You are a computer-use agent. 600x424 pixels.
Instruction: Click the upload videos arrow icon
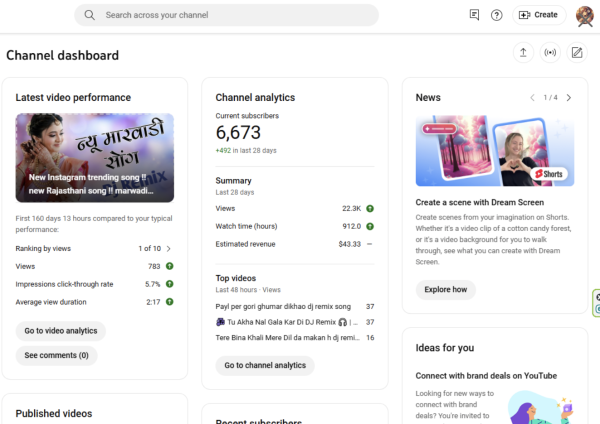[522, 53]
